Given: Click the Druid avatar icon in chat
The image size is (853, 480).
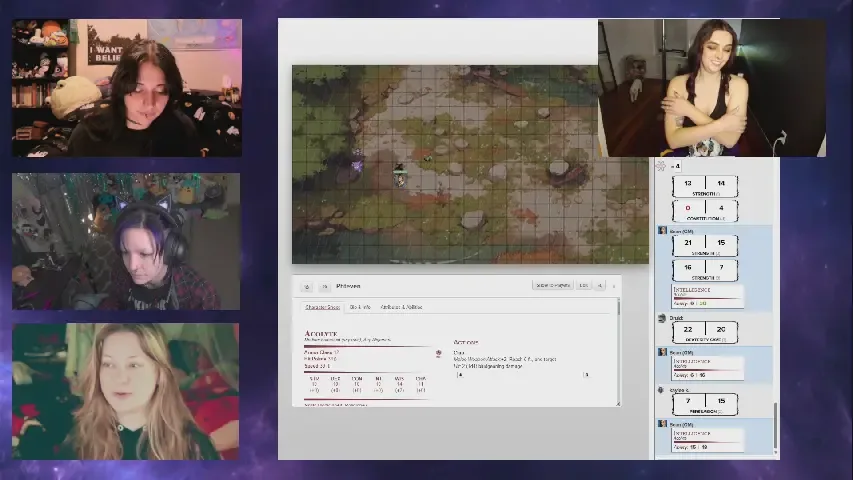Looking at the screenshot, I should pyautogui.click(x=662, y=318).
